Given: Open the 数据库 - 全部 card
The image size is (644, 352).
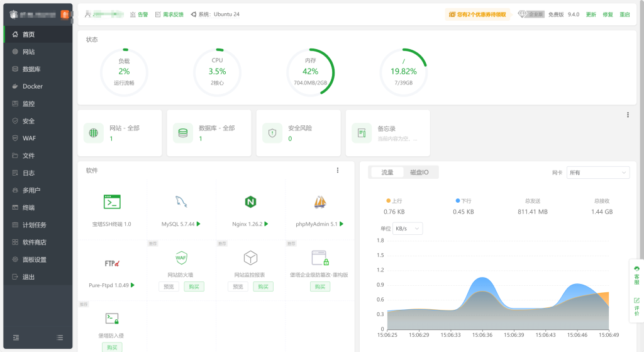Looking at the screenshot, I should point(209,133).
